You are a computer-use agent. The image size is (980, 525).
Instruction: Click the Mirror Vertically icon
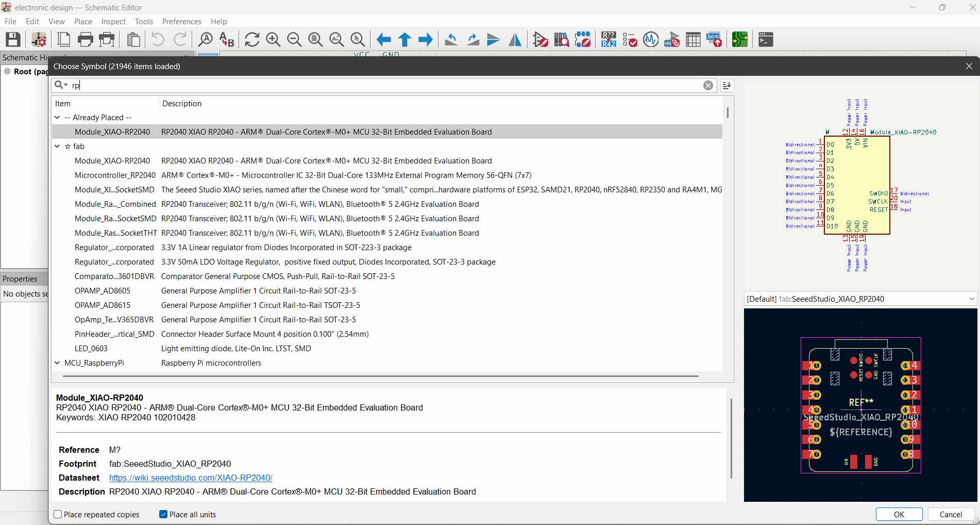click(x=494, y=40)
